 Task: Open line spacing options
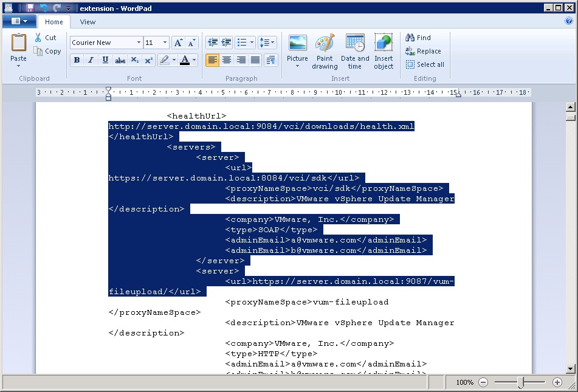point(267,43)
